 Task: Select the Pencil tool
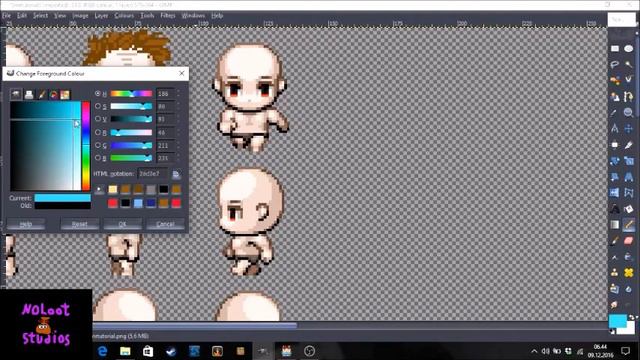point(629,224)
